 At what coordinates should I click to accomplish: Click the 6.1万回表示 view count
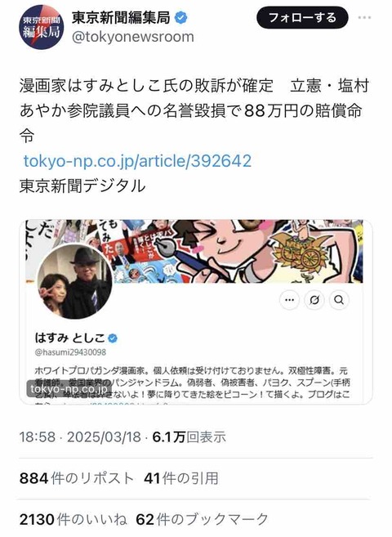click(189, 437)
